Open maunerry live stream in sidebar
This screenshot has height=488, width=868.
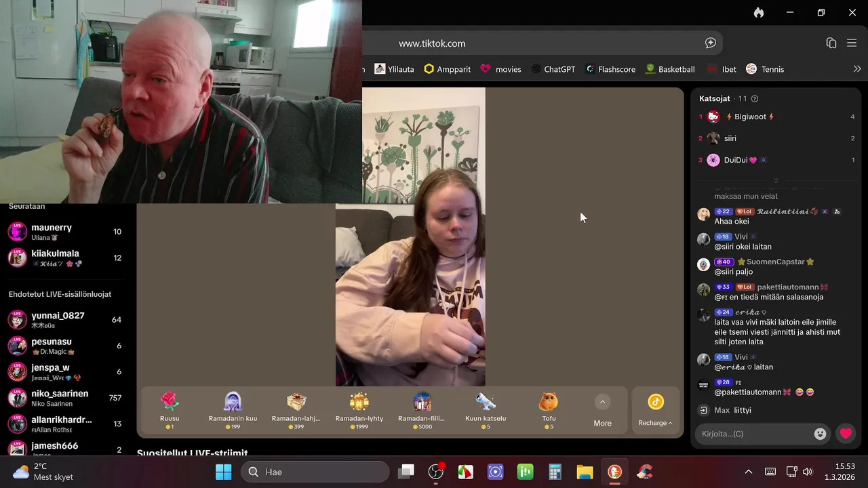pos(65,232)
